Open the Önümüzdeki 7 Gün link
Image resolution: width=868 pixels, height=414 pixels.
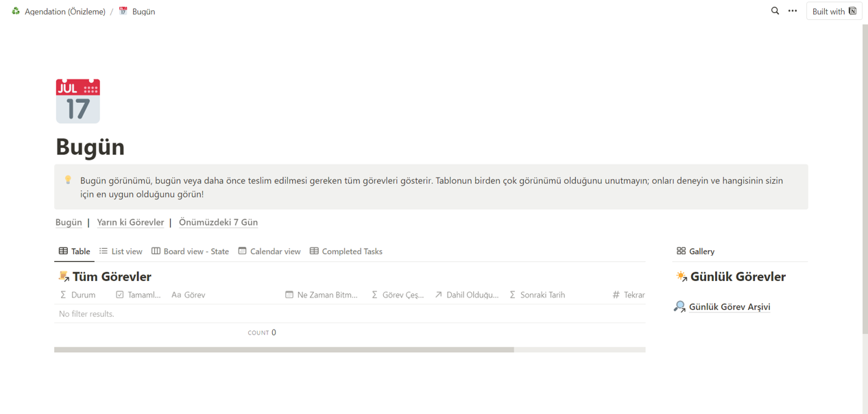tap(218, 222)
